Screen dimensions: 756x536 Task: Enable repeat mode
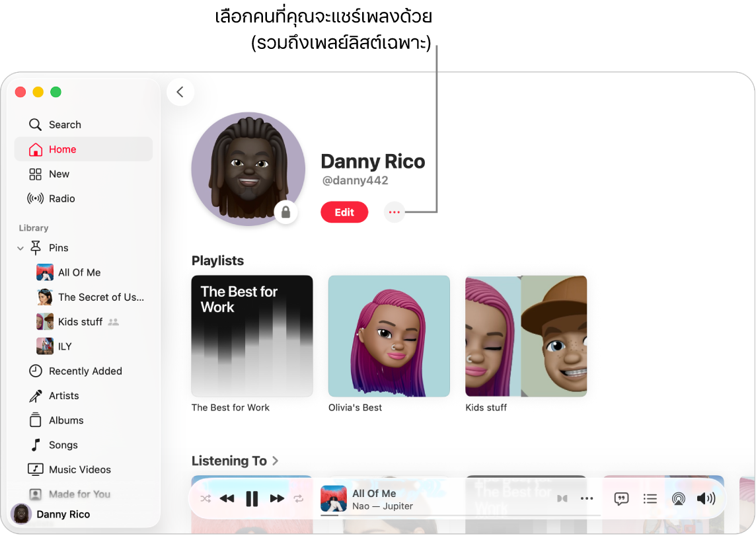[x=298, y=498]
